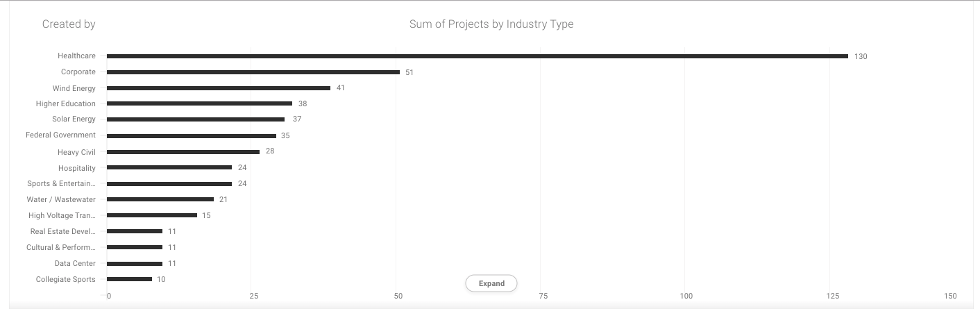The width and height of the screenshot is (980, 318).
Task: Click the Healthcare bar in chart
Action: point(477,56)
